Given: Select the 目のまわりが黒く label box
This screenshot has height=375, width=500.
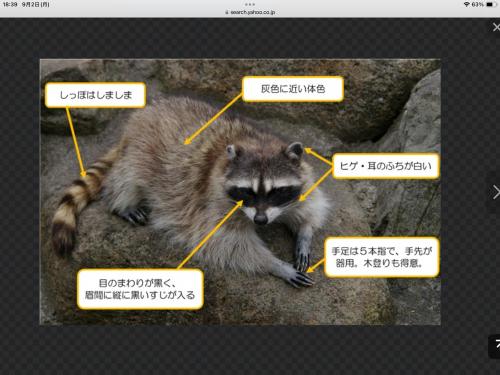Looking at the screenshot, I should click(140, 289).
